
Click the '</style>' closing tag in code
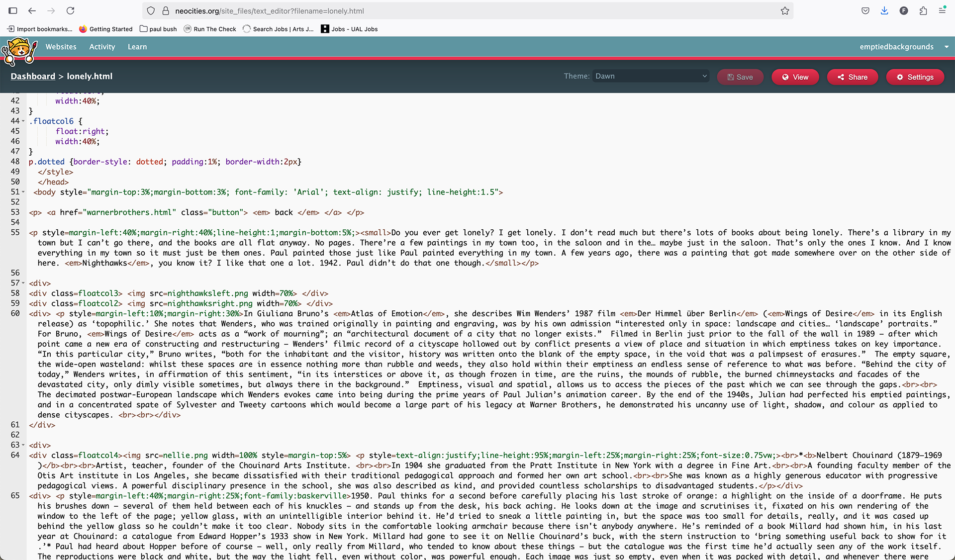55,172
